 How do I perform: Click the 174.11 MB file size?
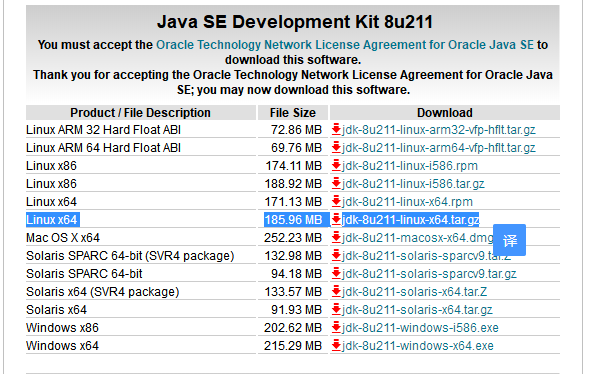tap(293, 166)
